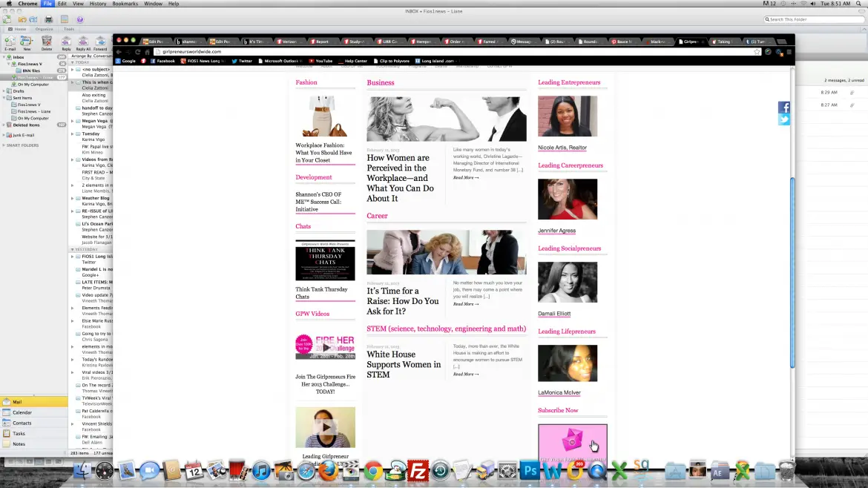Select the Junk E-mail folder
This screenshot has height=488, width=868.
23,135
